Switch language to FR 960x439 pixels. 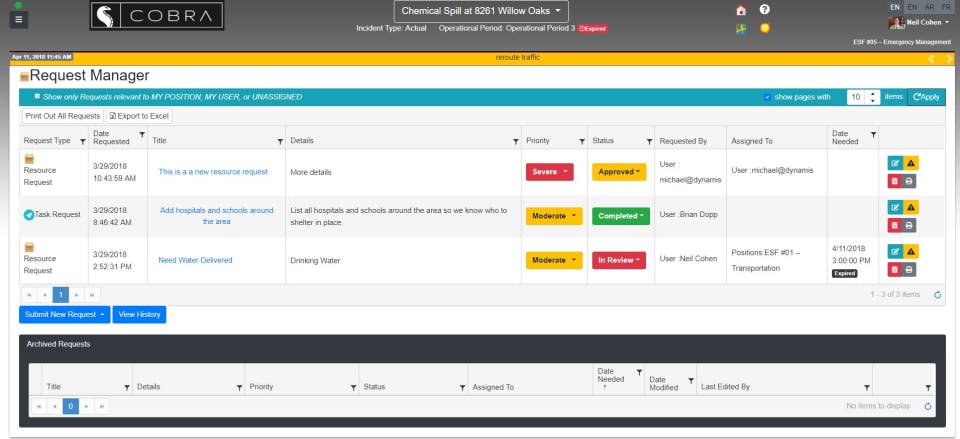pyautogui.click(x=947, y=7)
